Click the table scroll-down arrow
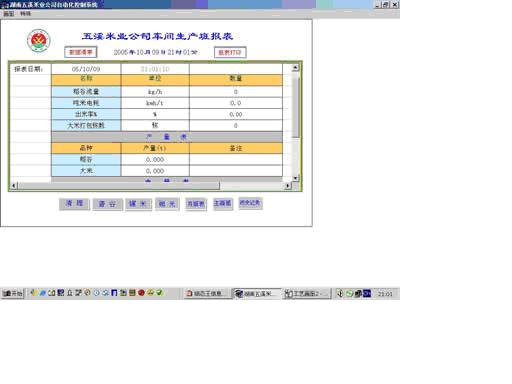The image size is (512, 384). (x=295, y=178)
